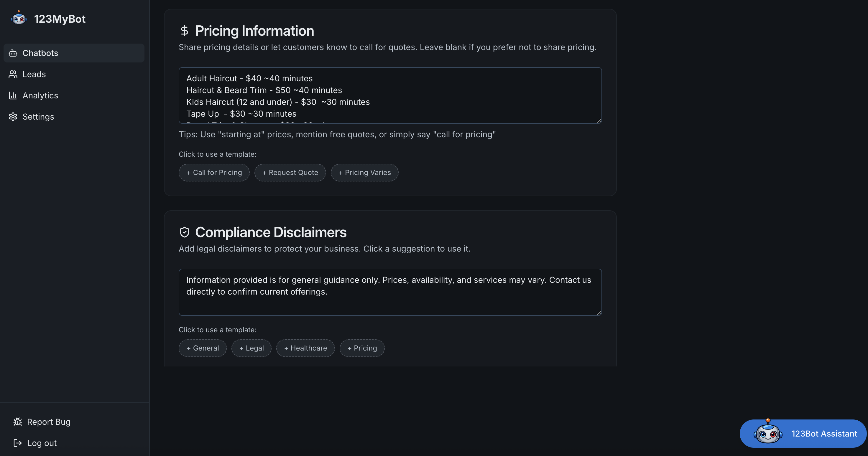868x456 pixels.
Task: Go to the Analytics section
Action: (x=40, y=96)
